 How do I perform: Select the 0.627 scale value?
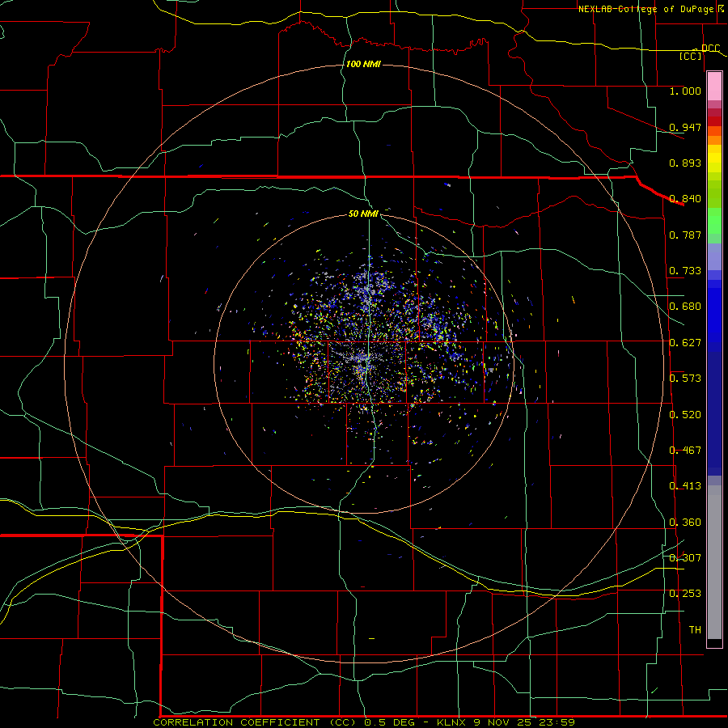[685, 343]
